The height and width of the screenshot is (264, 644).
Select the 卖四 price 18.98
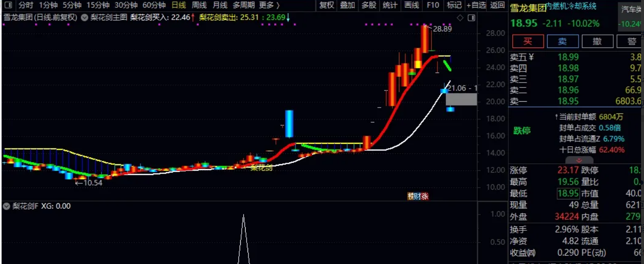point(568,68)
